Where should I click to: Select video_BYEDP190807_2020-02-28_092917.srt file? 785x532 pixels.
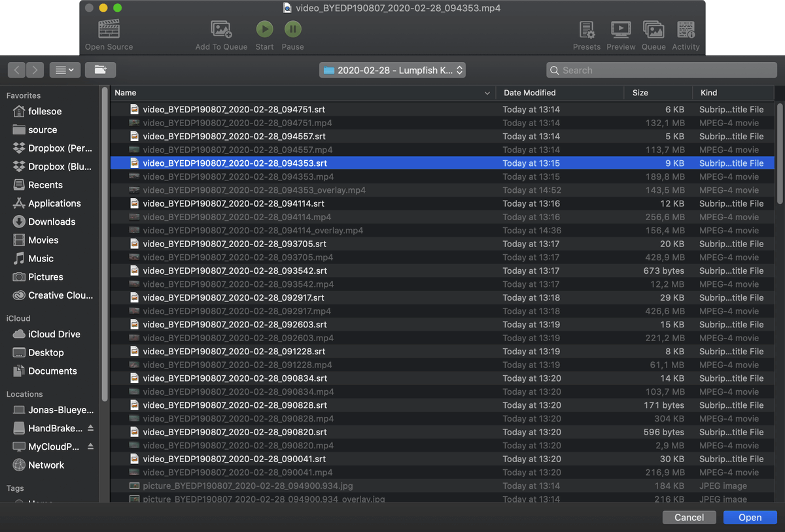coord(442,297)
